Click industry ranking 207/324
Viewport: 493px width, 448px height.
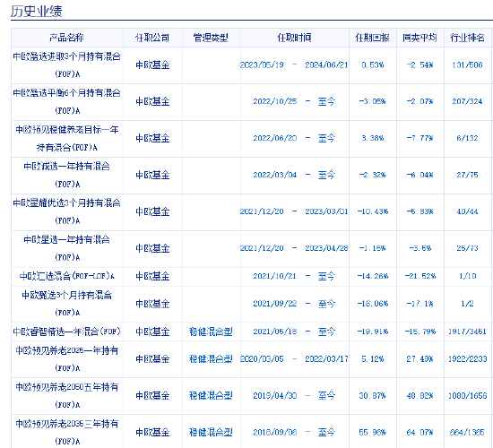(468, 101)
